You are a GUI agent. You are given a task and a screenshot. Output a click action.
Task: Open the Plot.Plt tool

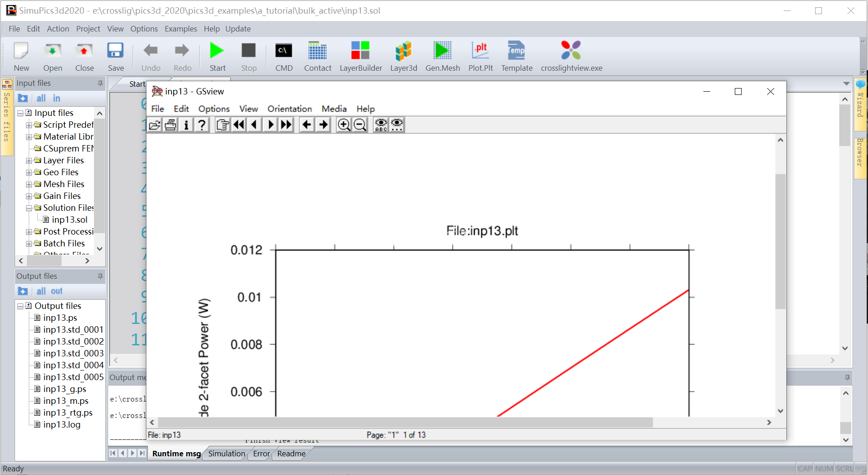pyautogui.click(x=480, y=51)
